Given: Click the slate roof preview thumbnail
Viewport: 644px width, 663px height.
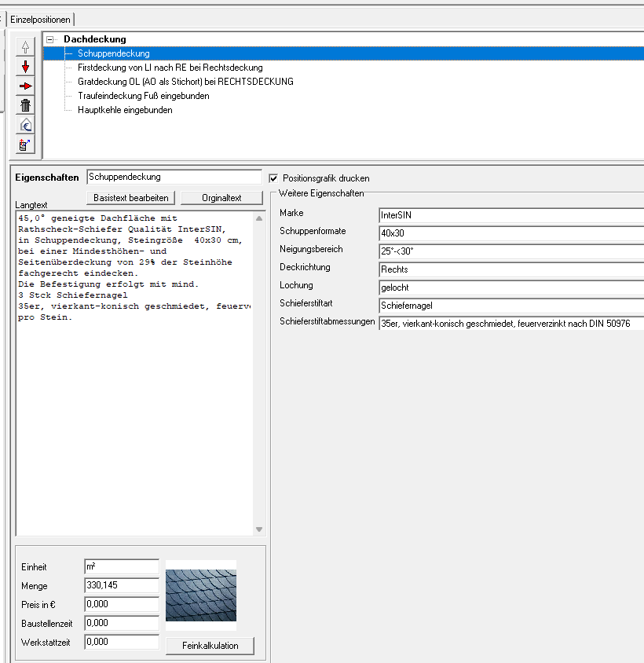Looking at the screenshot, I should point(200,595).
